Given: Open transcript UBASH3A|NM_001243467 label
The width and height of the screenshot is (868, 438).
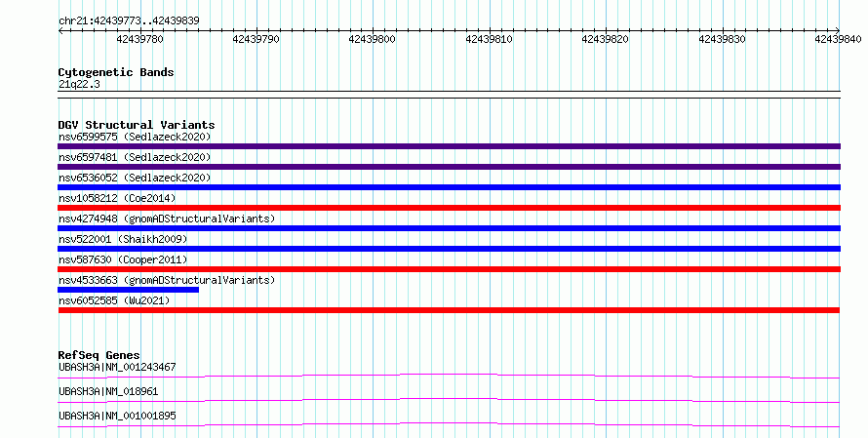Looking at the screenshot, I should [x=117, y=367].
